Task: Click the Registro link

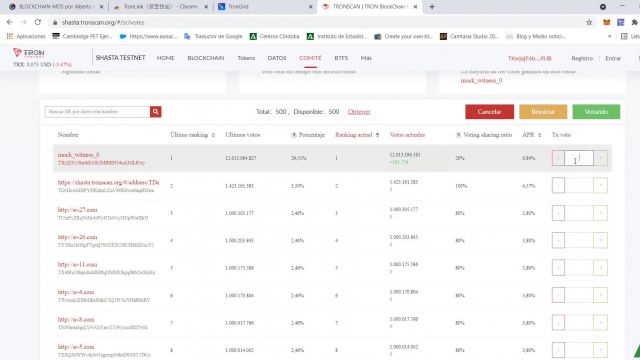Action: click(582, 58)
